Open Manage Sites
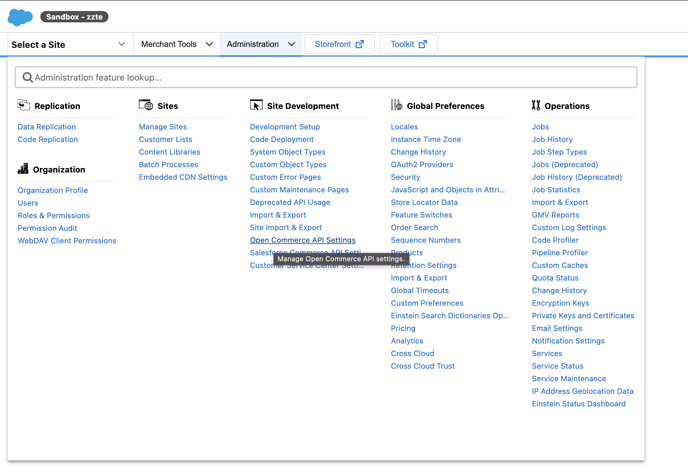 point(163,127)
